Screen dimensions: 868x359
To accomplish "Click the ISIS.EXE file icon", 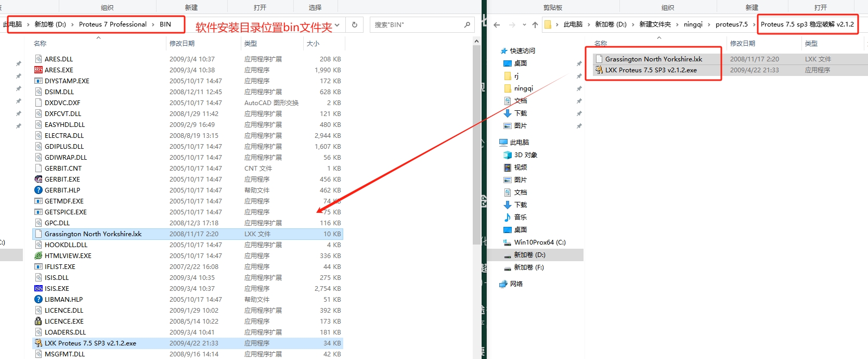I will pos(38,288).
